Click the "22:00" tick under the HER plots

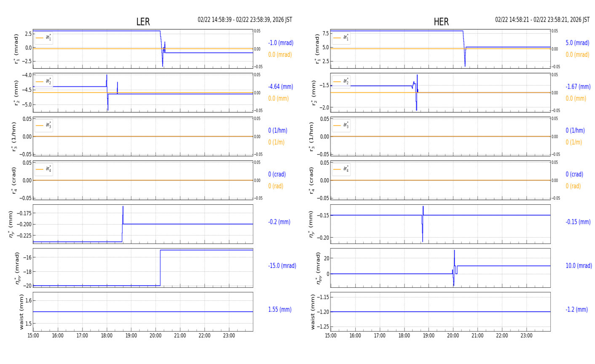[502, 336]
